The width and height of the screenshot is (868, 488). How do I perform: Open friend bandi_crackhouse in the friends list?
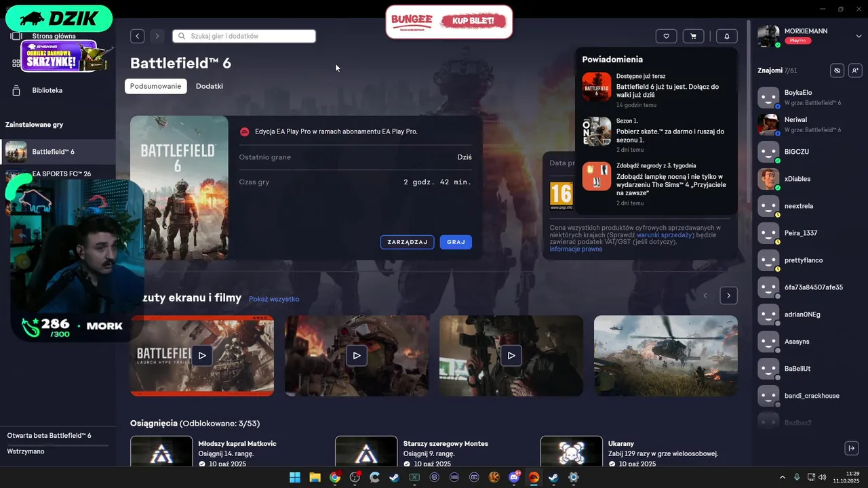pos(807,396)
